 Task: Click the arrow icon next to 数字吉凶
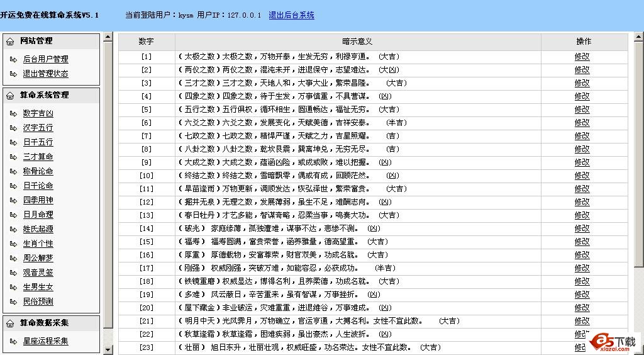click(14, 114)
